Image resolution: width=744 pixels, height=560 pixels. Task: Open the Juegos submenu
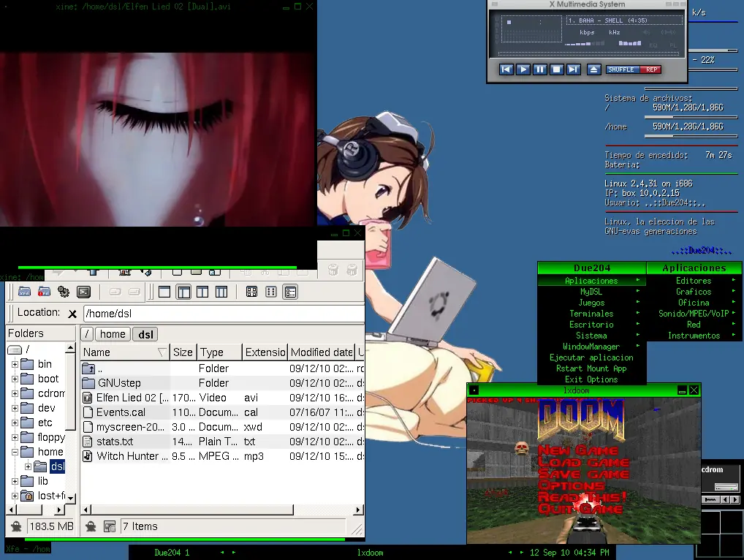pyautogui.click(x=591, y=303)
